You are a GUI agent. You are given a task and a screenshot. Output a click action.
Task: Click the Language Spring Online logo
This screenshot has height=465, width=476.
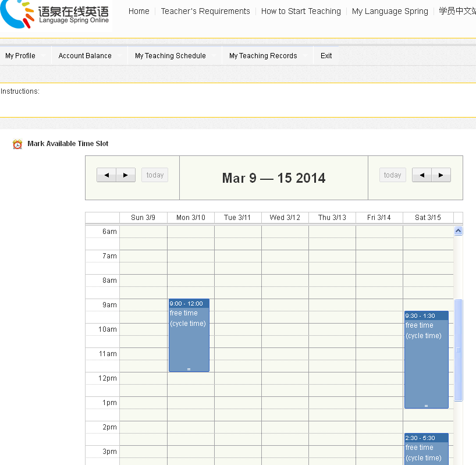55,15
